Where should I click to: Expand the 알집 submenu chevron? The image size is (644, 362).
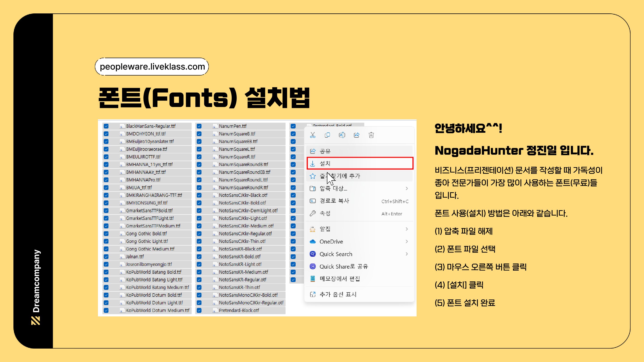pyautogui.click(x=407, y=229)
